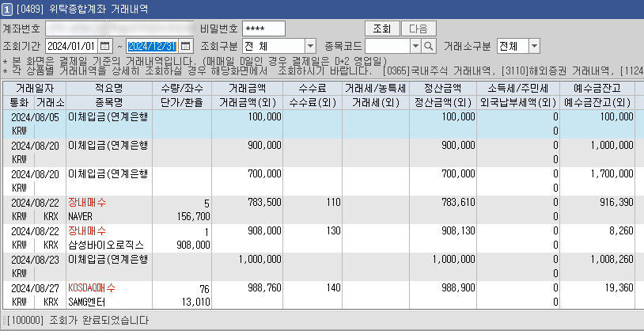
Task: Open the start date calendar picker
Action: coord(104,46)
